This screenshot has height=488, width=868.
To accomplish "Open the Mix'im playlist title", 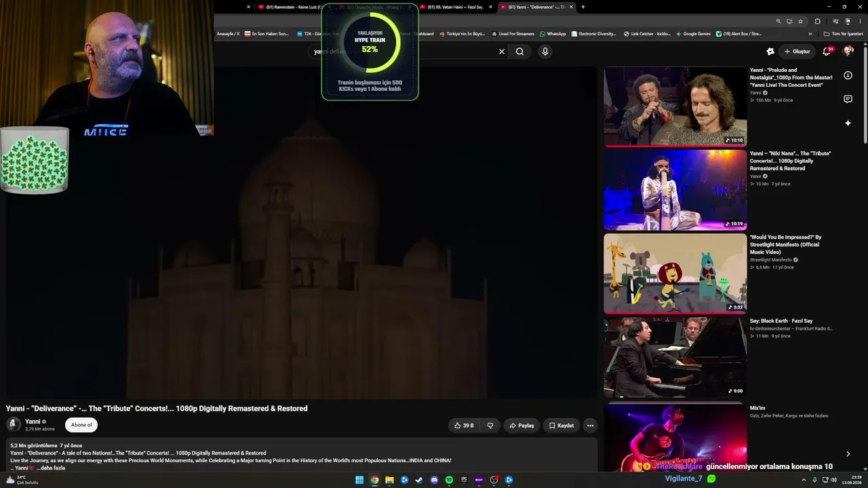I will point(757,408).
